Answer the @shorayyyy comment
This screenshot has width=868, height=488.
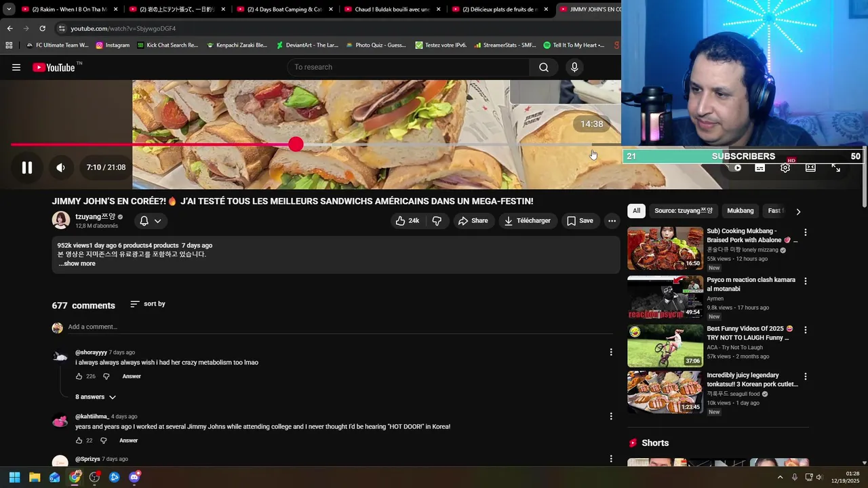click(x=132, y=376)
